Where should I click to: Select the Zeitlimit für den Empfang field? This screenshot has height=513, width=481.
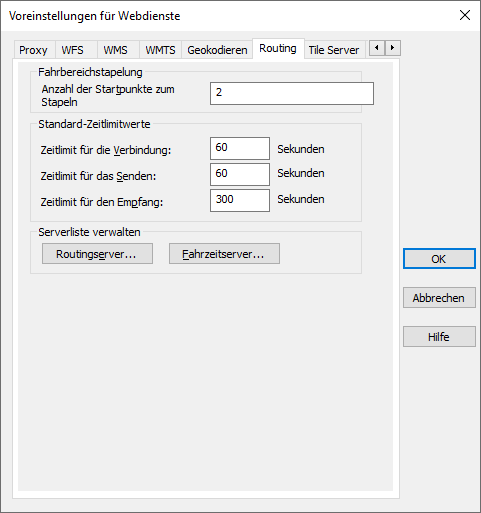240,200
